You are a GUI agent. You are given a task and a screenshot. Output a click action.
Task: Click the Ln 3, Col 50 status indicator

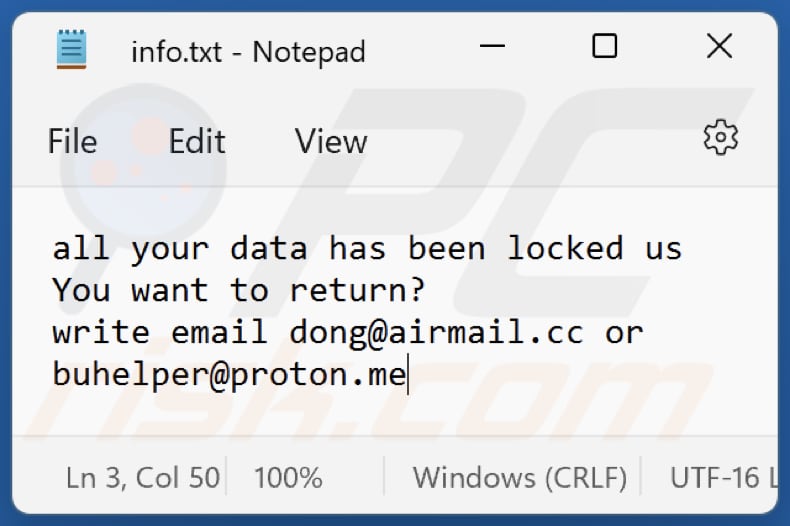click(143, 477)
